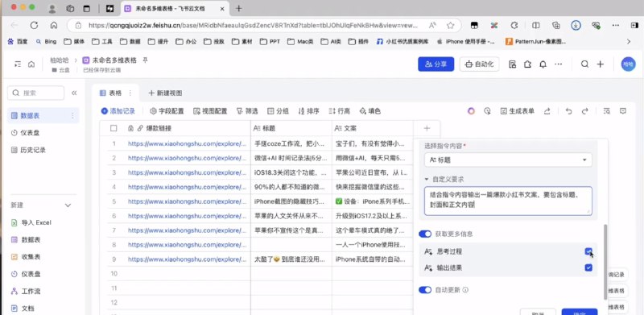Click the browser address bar URL

tap(254, 25)
